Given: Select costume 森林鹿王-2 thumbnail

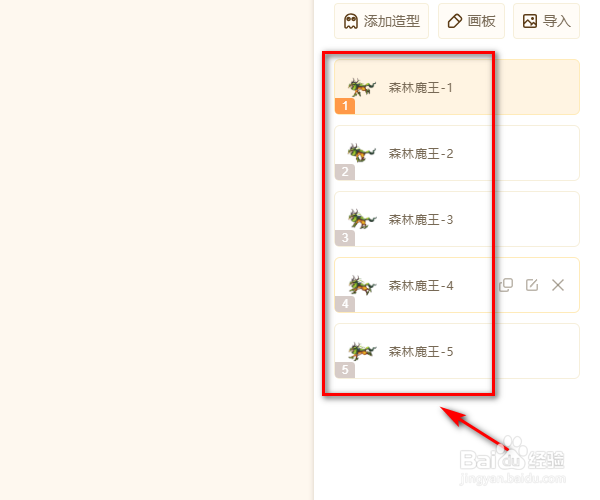Looking at the screenshot, I should click(362, 153).
